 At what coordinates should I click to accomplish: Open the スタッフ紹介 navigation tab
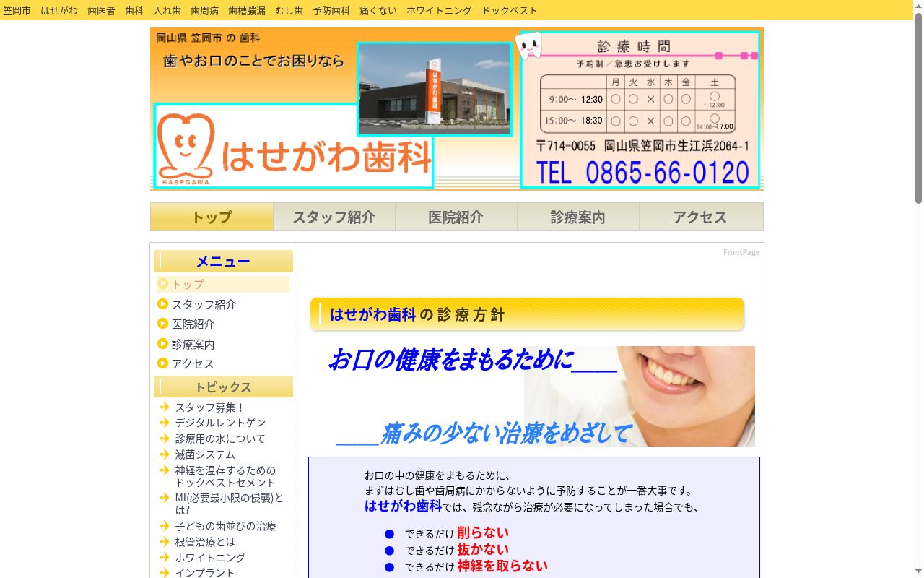pos(334,217)
